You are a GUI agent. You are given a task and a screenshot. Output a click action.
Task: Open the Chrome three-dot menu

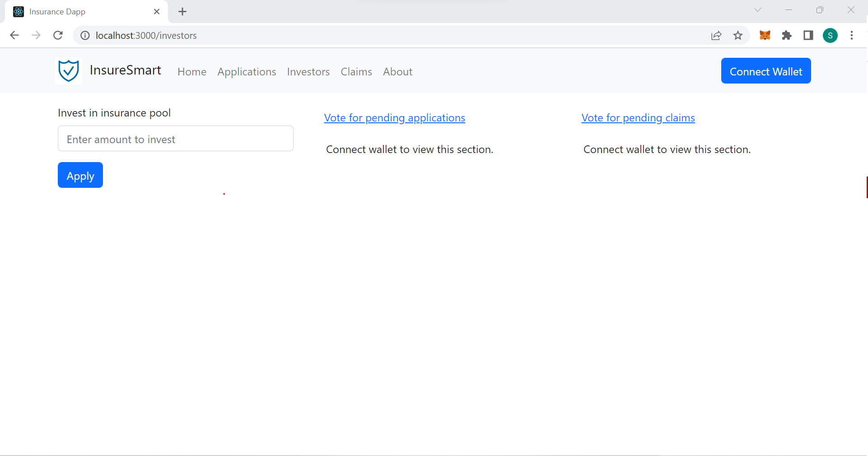tap(852, 35)
